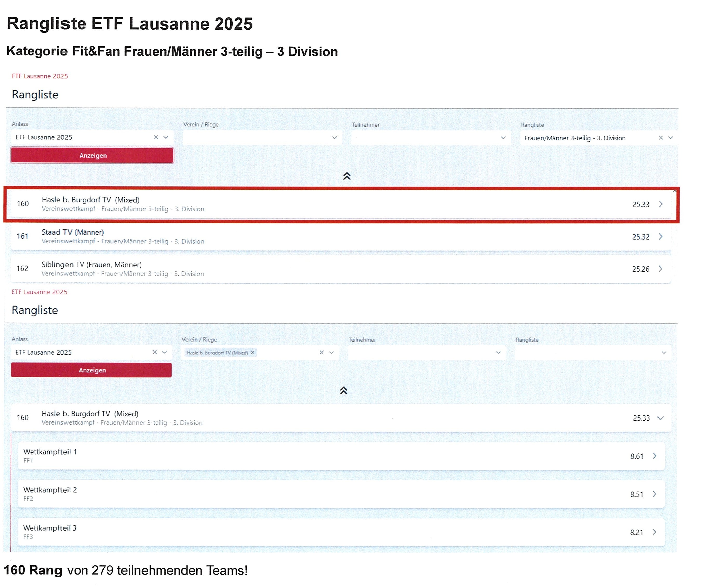Viewport: 701px width, 588px height.
Task: Open the upper Anlass dropdown arrow
Action: tap(166, 137)
